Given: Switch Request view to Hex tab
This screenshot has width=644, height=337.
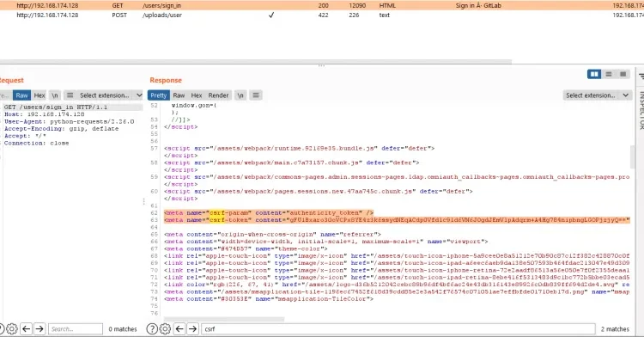Looking at the screenshot, I should [39, 95].
